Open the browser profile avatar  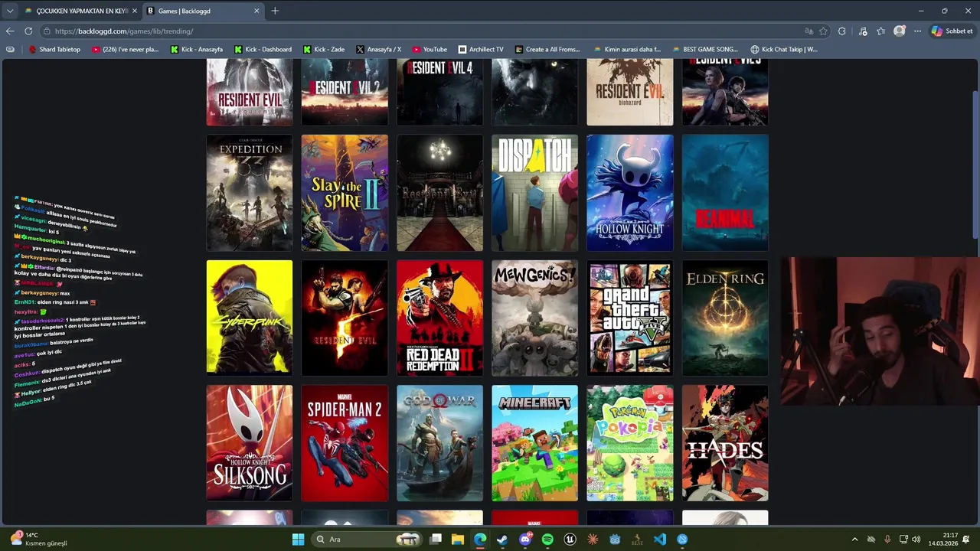900,31
